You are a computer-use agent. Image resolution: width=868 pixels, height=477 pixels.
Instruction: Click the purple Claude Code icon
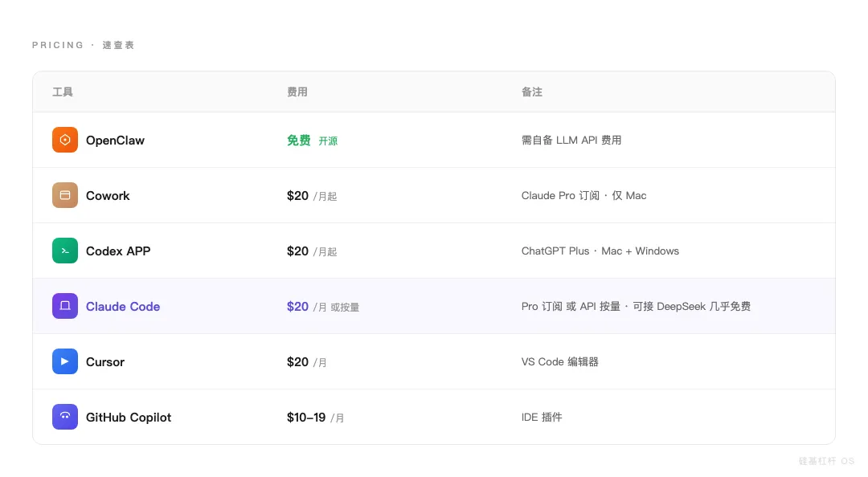coord(65,306)
